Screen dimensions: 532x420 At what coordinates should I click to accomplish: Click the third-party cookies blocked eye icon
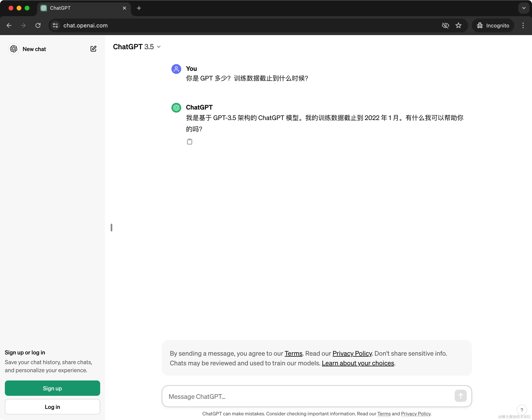445,25
